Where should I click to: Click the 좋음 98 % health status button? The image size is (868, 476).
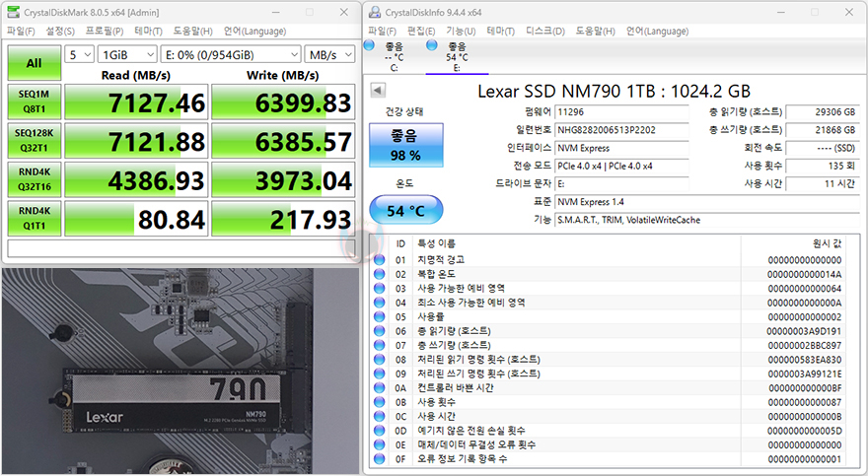(406, 145)
